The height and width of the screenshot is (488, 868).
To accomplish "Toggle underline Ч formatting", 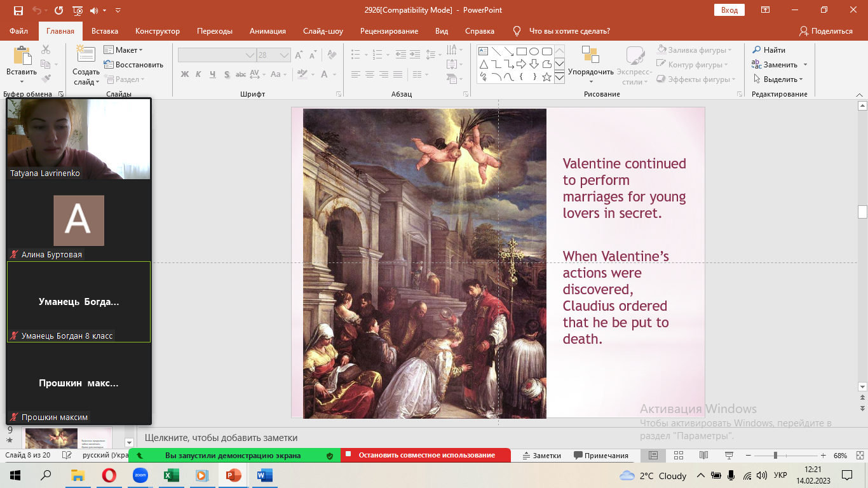I will [x=212, y=74].
